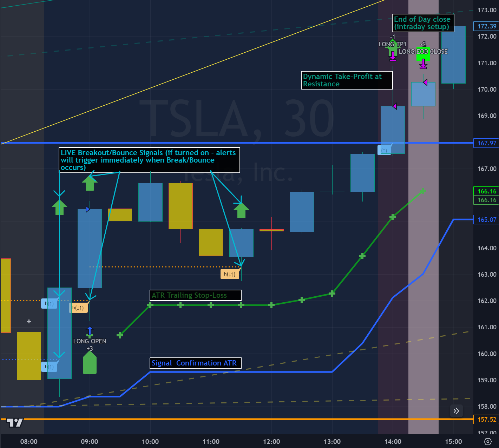Click the blue (↑) label on 167.97 line
The image size is (499, 448).
point(384,150)
